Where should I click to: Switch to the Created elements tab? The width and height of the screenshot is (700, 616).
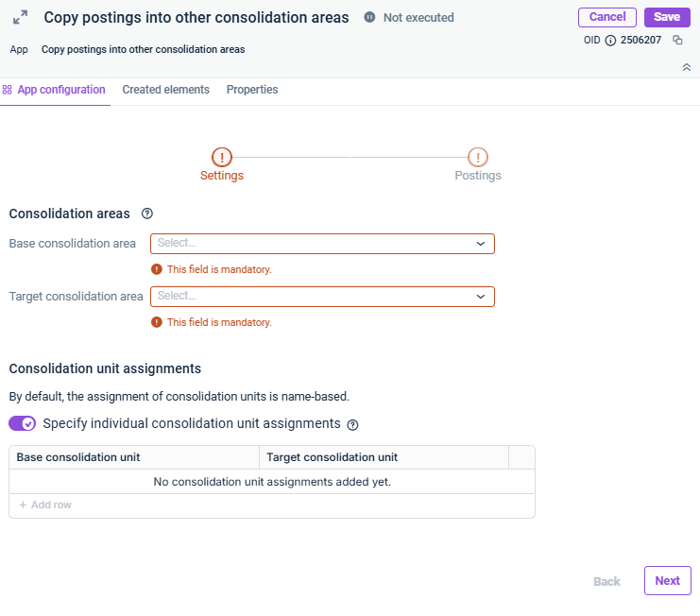coord(165,90)
